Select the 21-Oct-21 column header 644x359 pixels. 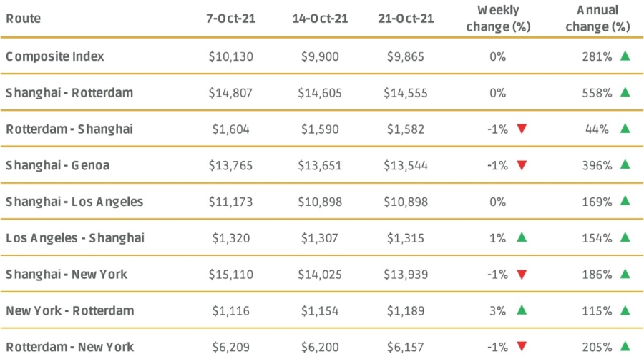[406, 19]
